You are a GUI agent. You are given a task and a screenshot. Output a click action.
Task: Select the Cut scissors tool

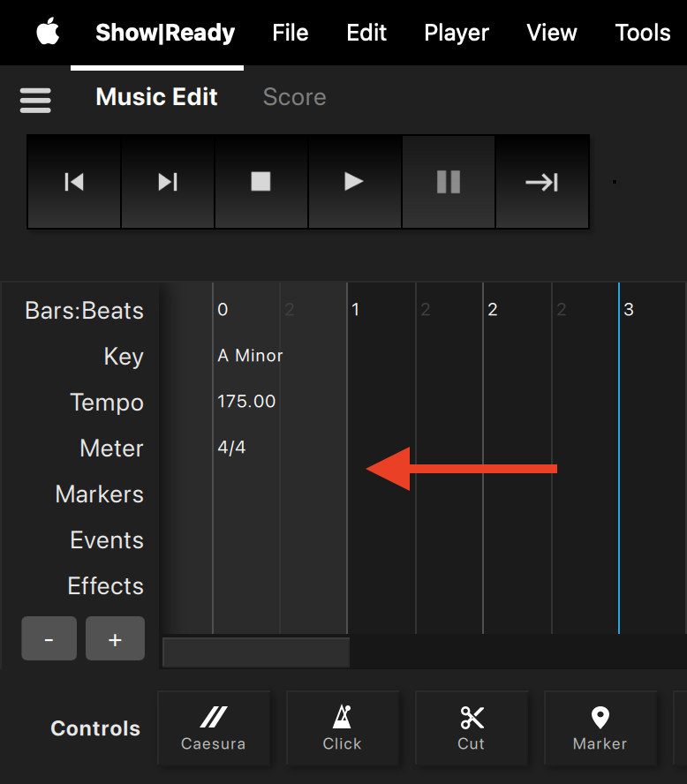point(472,728)
